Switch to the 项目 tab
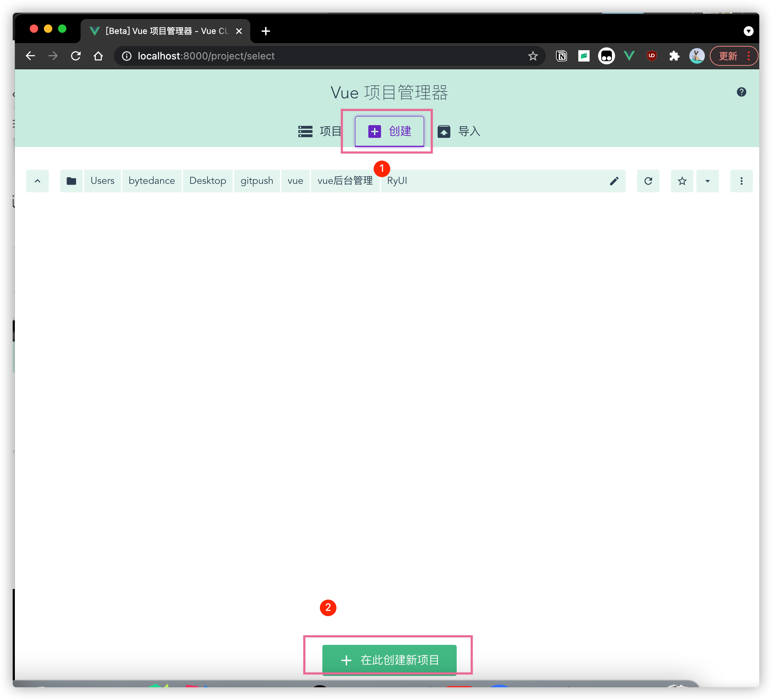This screenshot has width=772, height=700. click(x=320, y=132)
